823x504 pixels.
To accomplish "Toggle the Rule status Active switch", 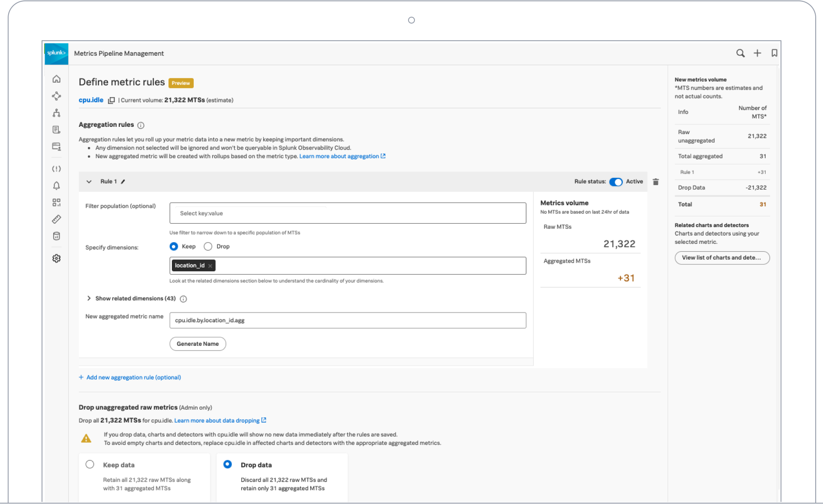I will coord(616,182).
